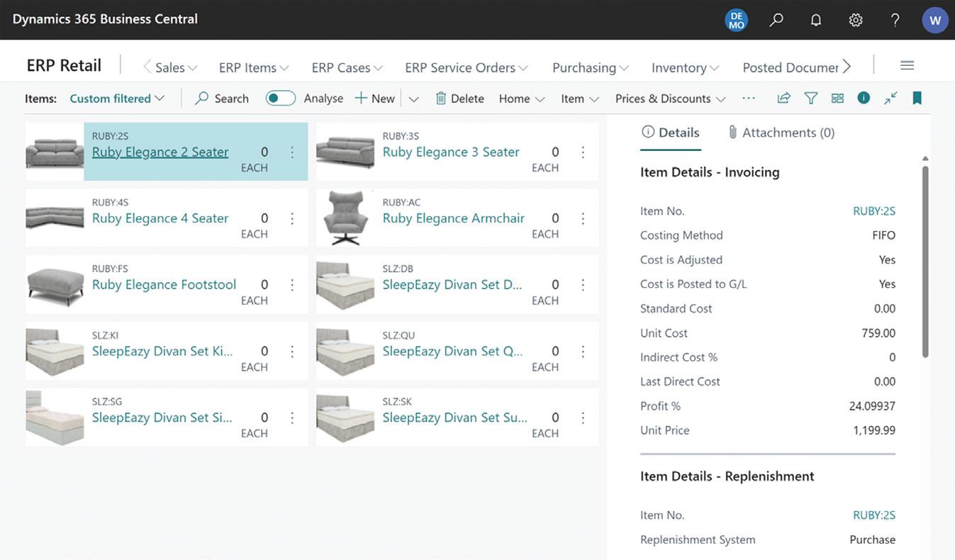Expand the Sales navigation menu

176,67
